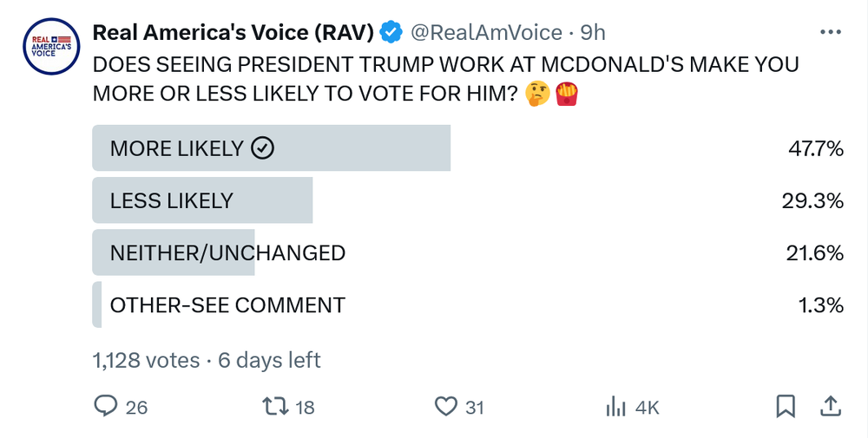Open the @RealAmVoice handle link
This screenshot has width=868, height=438.
tap(485, 33)
